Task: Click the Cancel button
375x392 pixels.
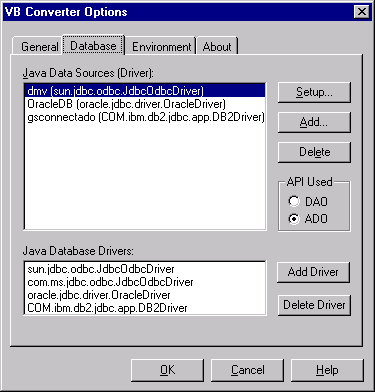Action: [247, 370]
